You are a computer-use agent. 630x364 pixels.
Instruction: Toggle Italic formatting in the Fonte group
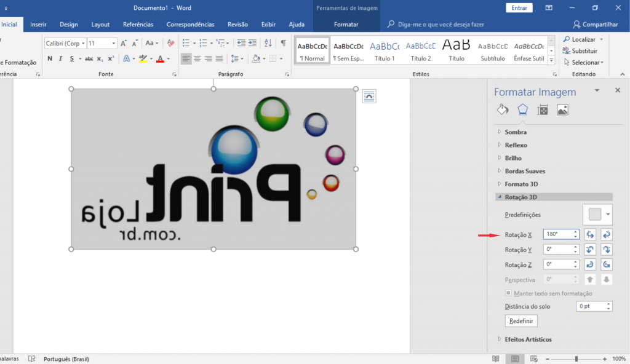click(60, 59)
